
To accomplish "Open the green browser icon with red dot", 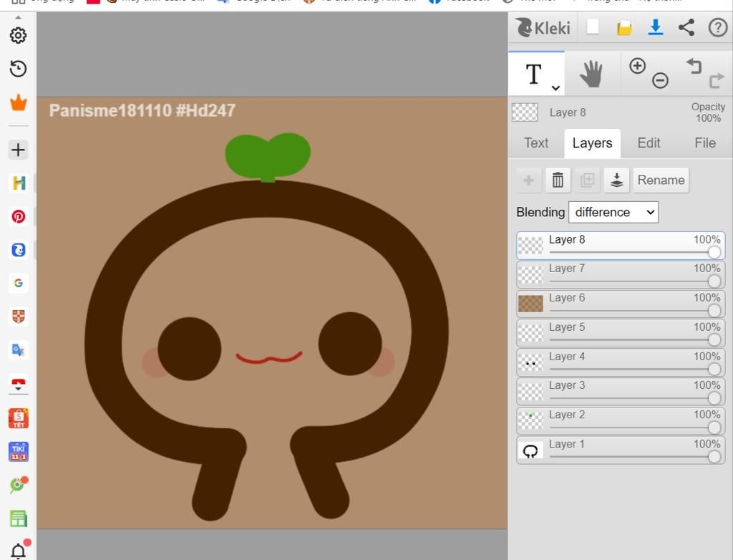I will pos(18,485).
